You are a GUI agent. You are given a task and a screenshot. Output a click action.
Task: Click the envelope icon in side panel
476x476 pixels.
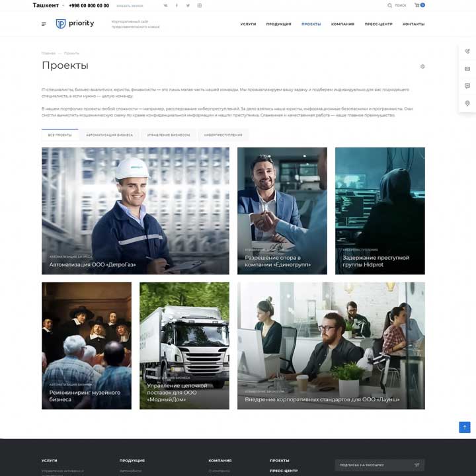(467, 69)
